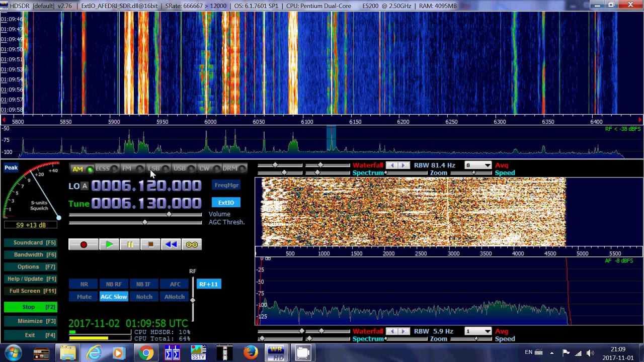This screenshot has width=644, height=362.
Task: Open the FreqMgr frequency manager
Action: click(226, 185)
